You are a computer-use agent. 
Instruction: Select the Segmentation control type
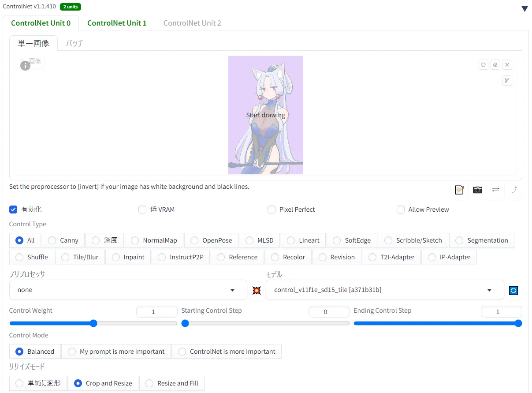pos(482,240)
